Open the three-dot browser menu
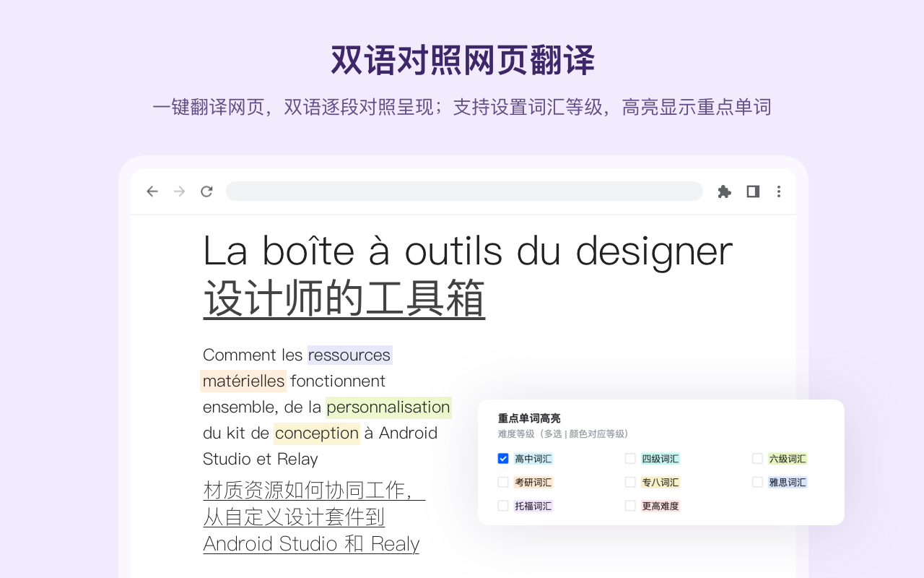924x578 pixels. pos(778,191)
